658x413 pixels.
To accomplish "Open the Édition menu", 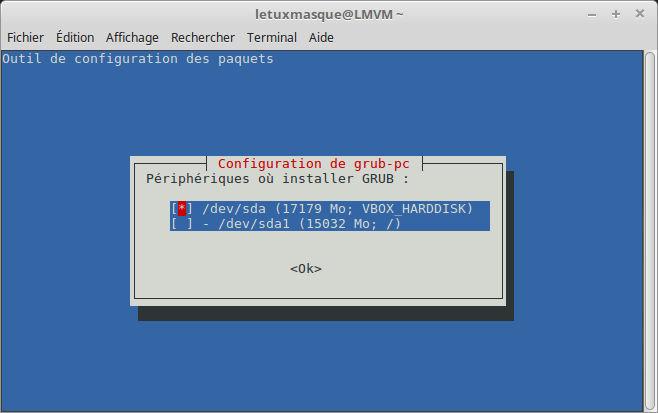I will coord(75,37).
